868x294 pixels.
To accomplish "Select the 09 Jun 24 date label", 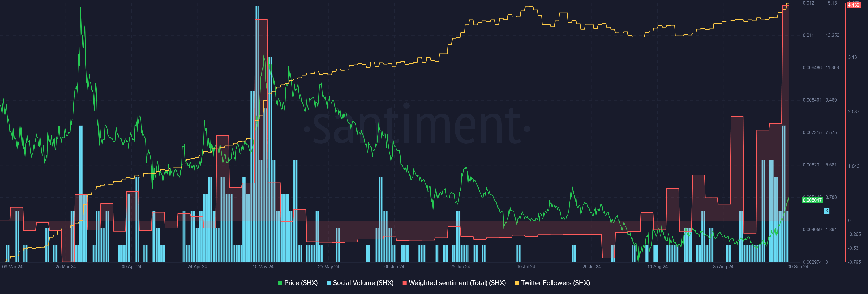I will pyautogui.click(x=394, y=267).
